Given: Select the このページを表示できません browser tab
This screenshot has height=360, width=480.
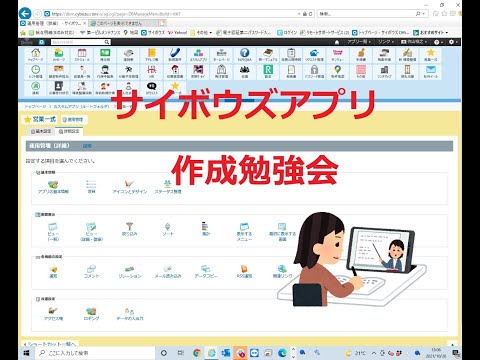Looking at the screenshot, I should tap(124, 23).
